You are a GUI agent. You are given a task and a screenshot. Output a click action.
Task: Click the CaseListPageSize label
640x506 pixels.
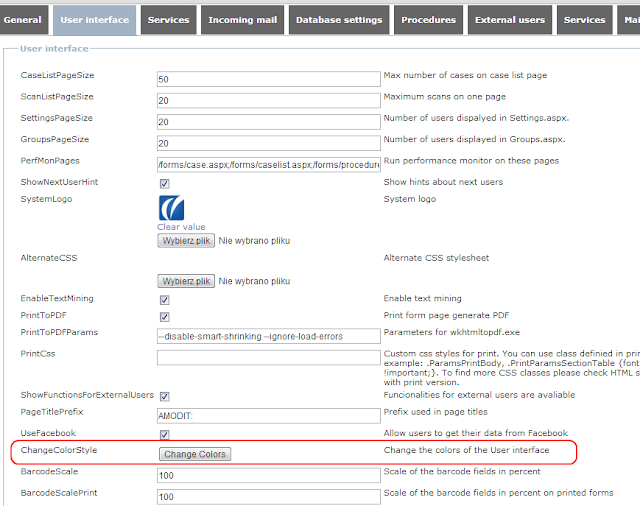58,75
